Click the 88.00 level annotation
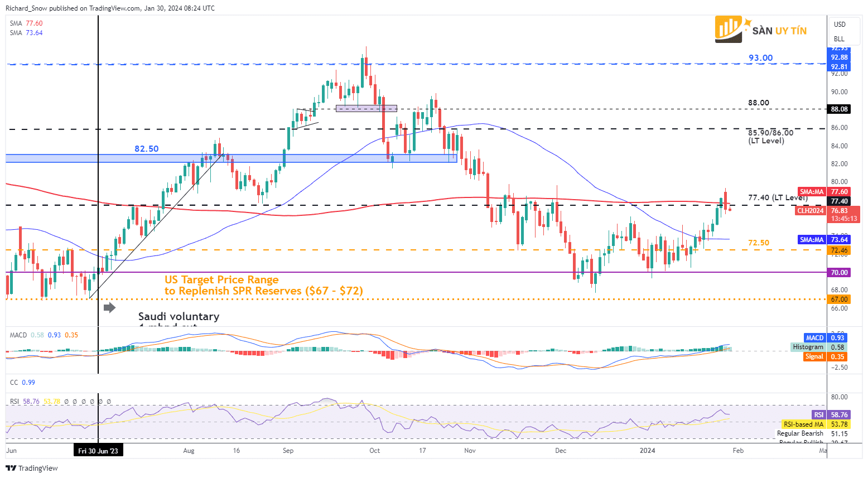This screenshot has width=868, height=478. pos(759,103)
